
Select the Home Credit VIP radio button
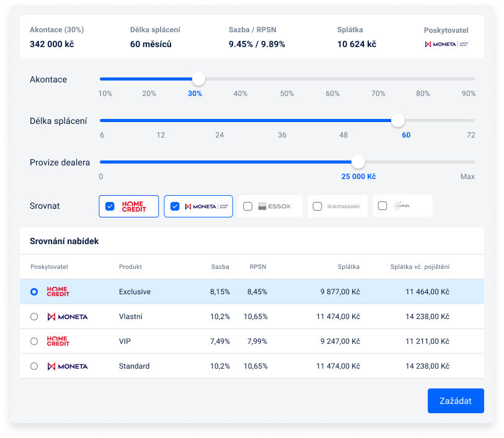[34, 341]
